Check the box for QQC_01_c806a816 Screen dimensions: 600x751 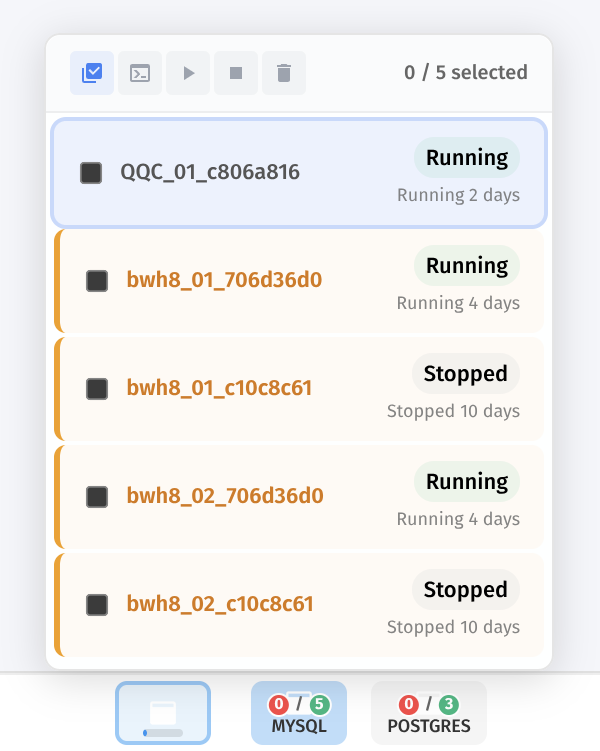tap(91, 173)
